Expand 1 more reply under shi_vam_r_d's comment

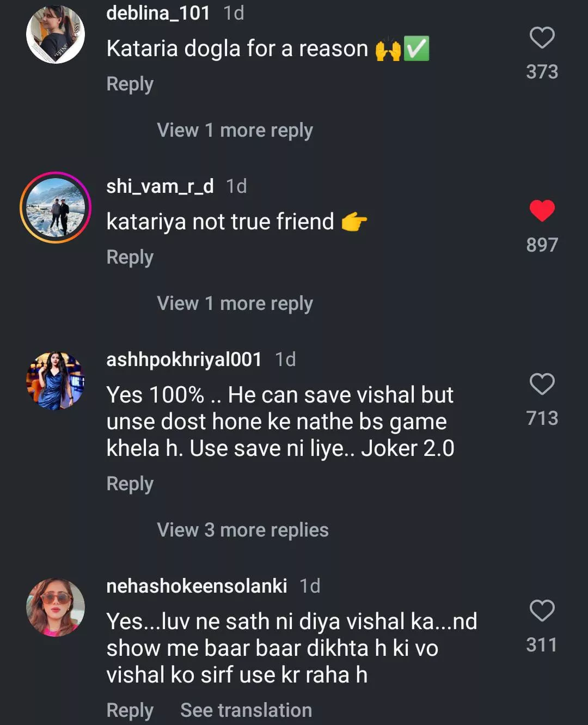point(235,303)
